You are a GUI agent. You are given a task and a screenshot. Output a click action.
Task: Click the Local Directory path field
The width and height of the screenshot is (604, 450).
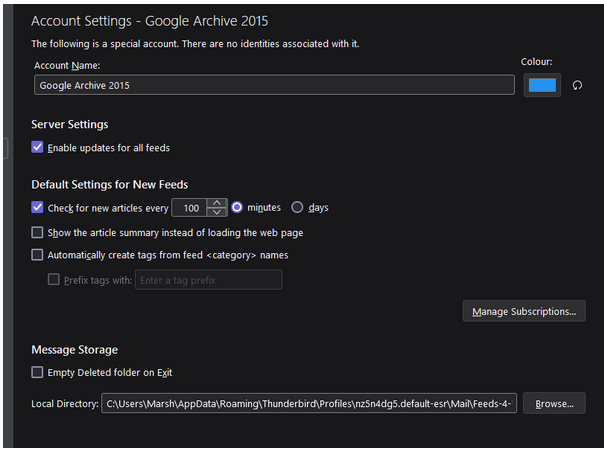point(309,403)
